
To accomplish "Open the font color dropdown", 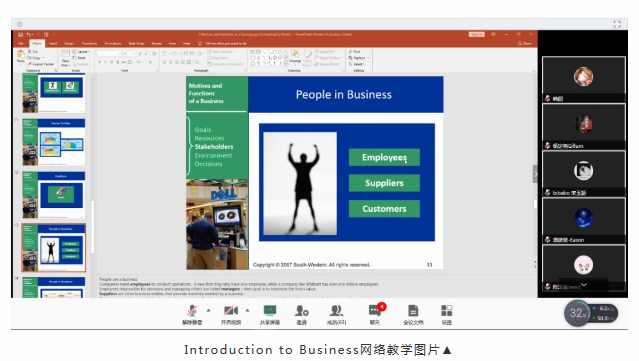I will tap(152, 62).
